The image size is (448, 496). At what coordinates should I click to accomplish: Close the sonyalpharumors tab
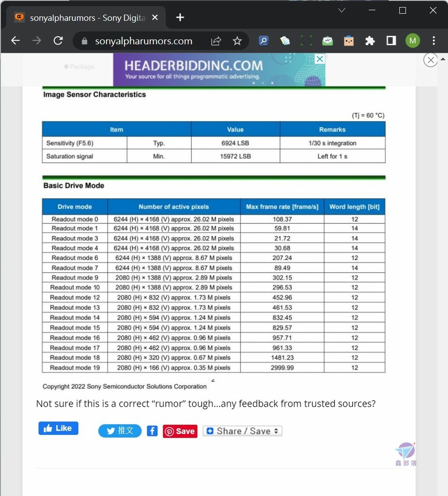[154, 17]
